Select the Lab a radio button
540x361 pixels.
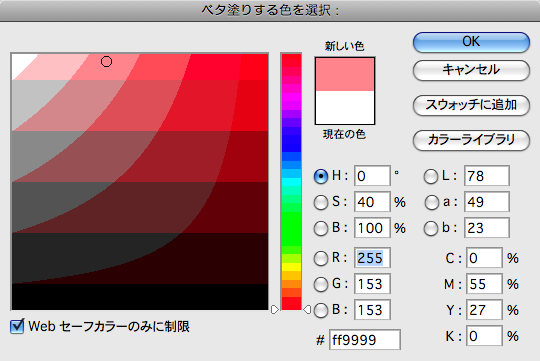coord(431,202)
